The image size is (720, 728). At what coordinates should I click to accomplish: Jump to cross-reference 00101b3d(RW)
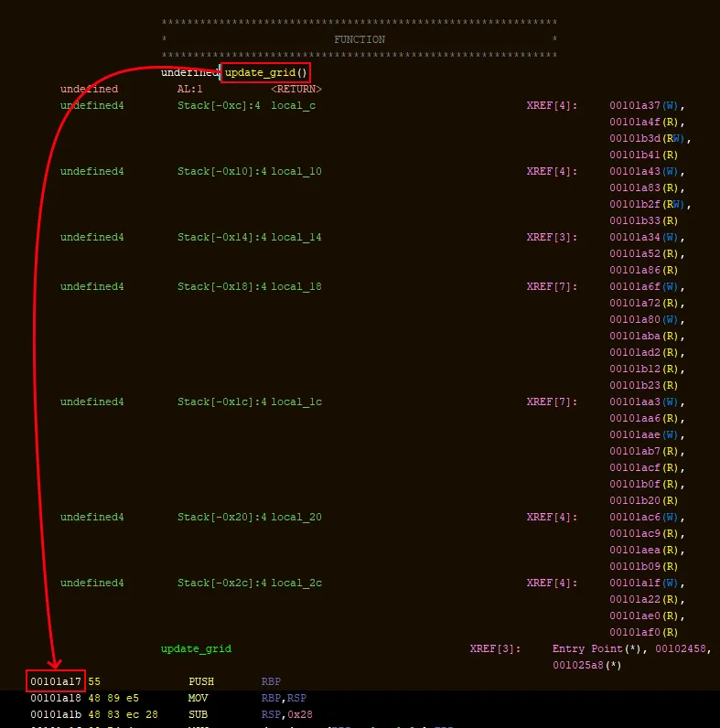650,138
